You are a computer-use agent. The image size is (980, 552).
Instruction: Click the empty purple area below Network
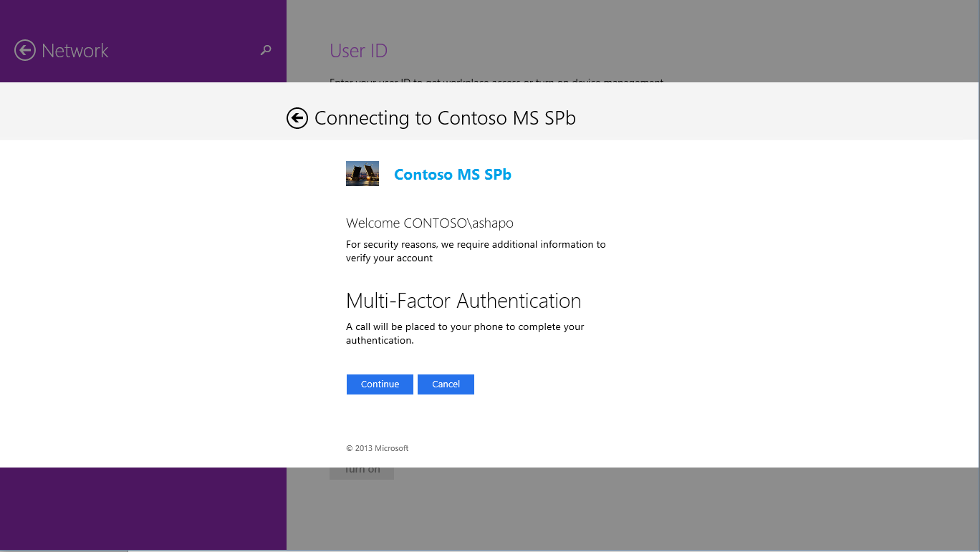pyautogui.click(x=143, y=508)
